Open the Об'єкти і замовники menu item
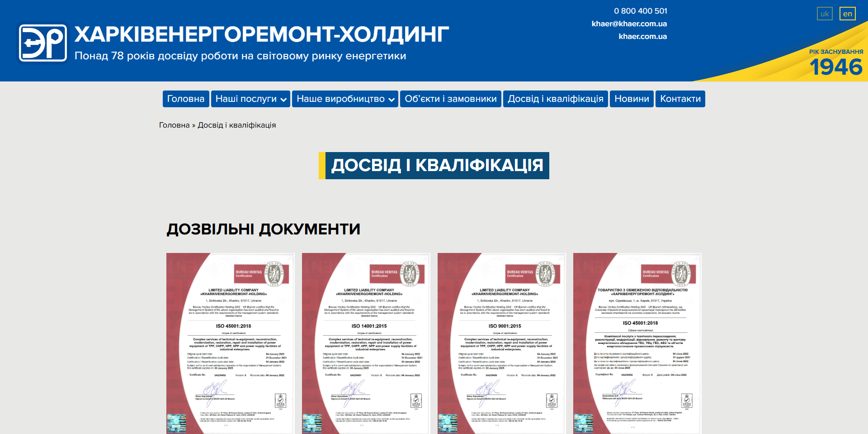868x434 pixels. coord(451,99)
